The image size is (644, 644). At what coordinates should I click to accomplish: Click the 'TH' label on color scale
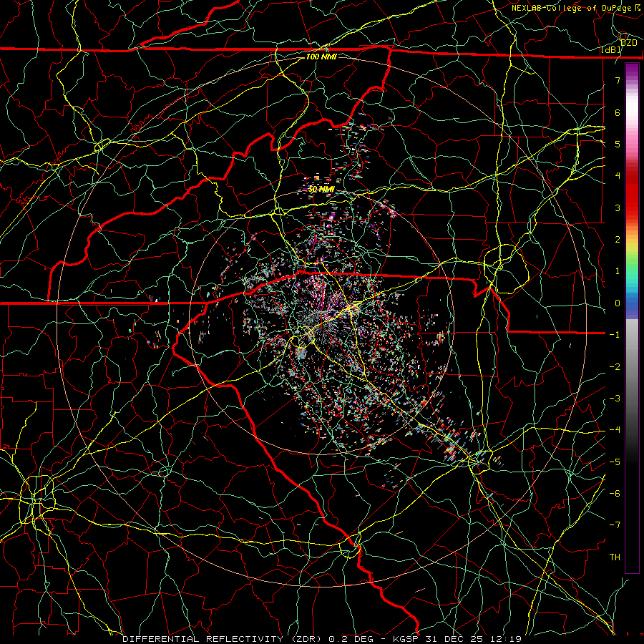[615, 557]
